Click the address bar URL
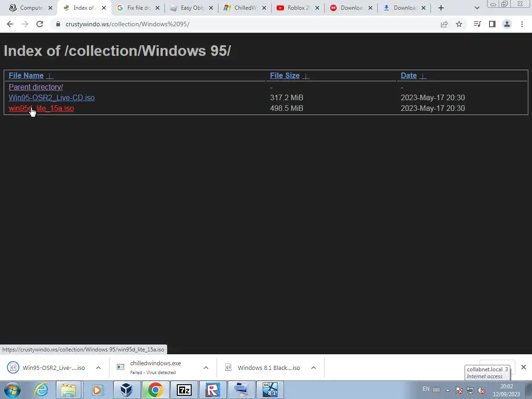The width and height of the screenshot is (532, 399). (x=127, y=24)
